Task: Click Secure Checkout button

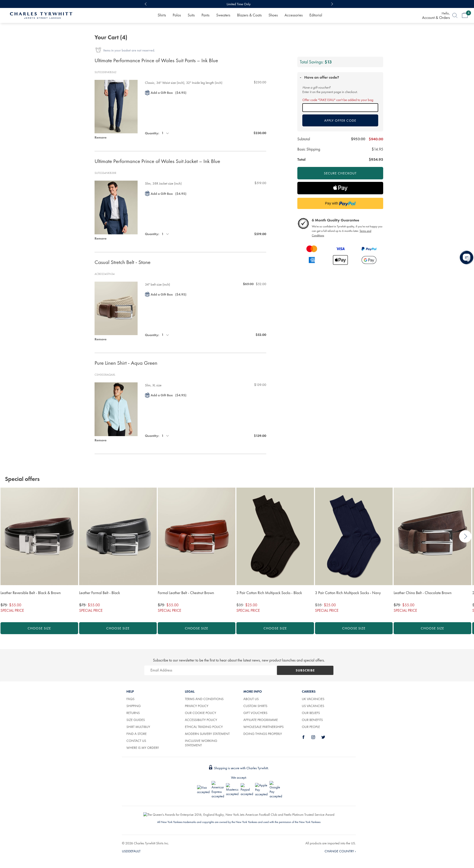Action: [x=340, y=173]
